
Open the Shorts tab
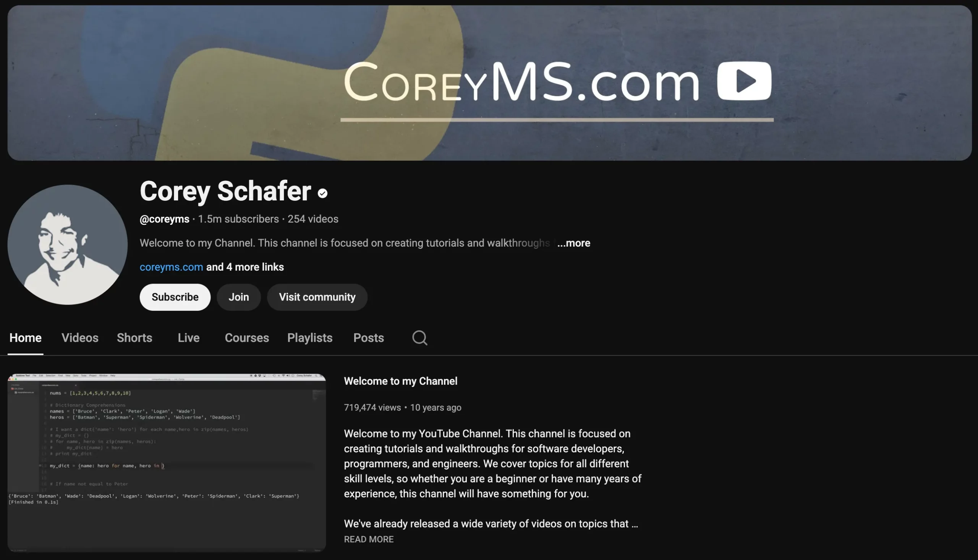pos(134,338)
